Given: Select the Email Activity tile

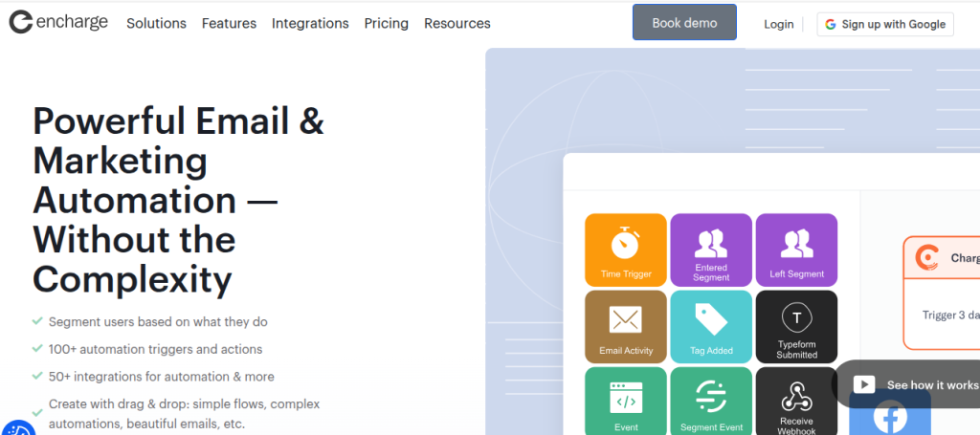Looking at the screenshot, I should point(626,326).
